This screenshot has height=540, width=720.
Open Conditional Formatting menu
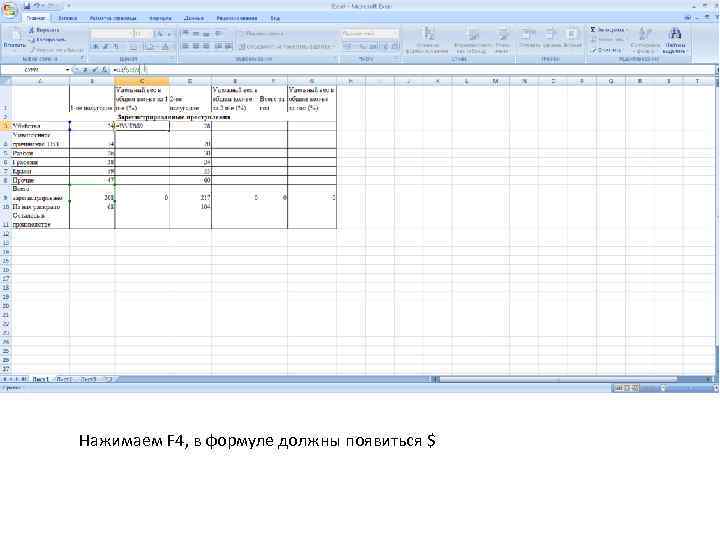(428, 40)
